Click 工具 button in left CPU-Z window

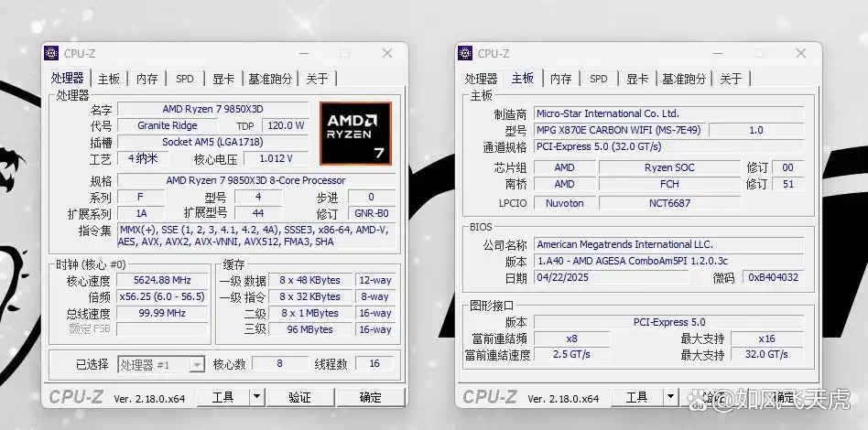(x=223, y=397)
